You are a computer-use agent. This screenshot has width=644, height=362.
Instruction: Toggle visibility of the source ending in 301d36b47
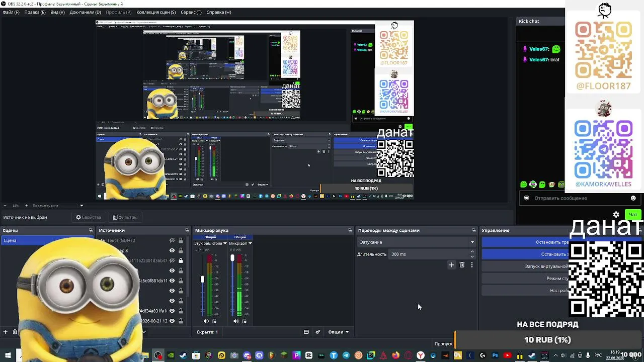click(172, 260)
